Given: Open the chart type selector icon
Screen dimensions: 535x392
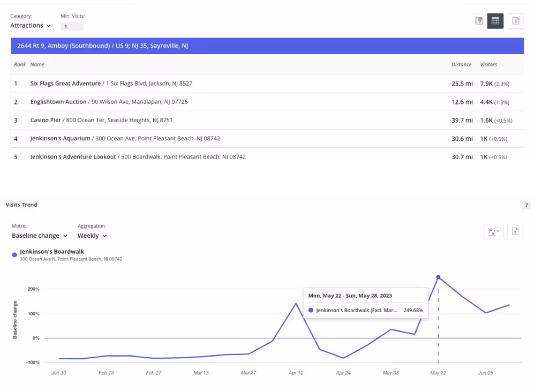Looking at the screenshot, I should tap(494, 231).
